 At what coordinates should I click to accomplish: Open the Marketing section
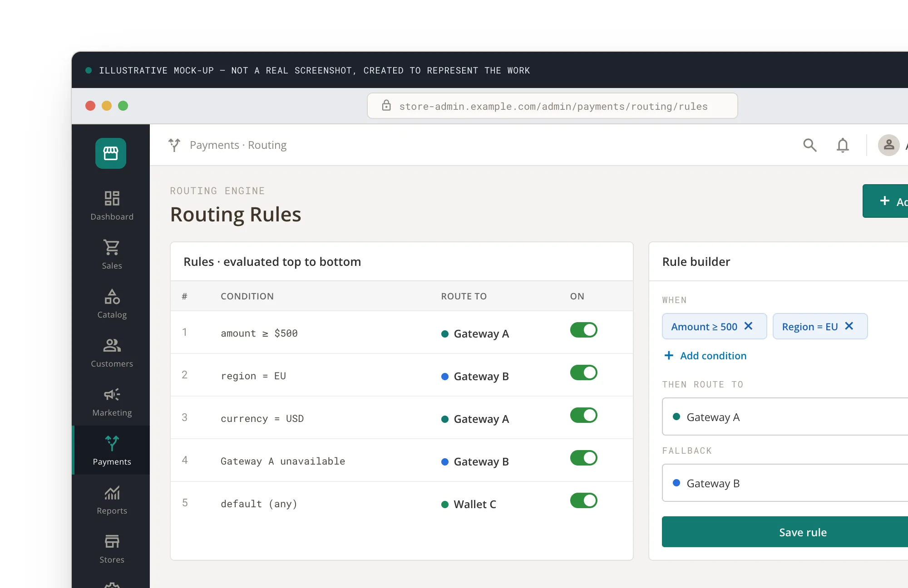[x=112, y=401]
